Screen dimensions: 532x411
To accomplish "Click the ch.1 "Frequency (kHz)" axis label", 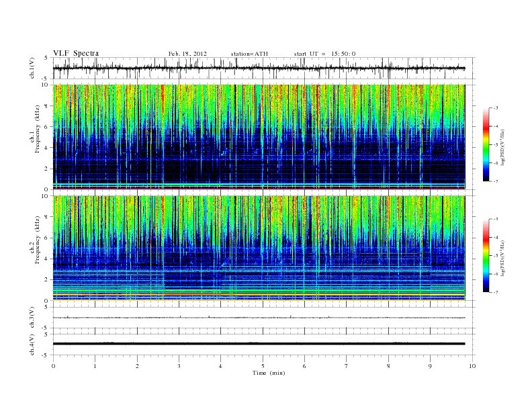I will [38, 129].
